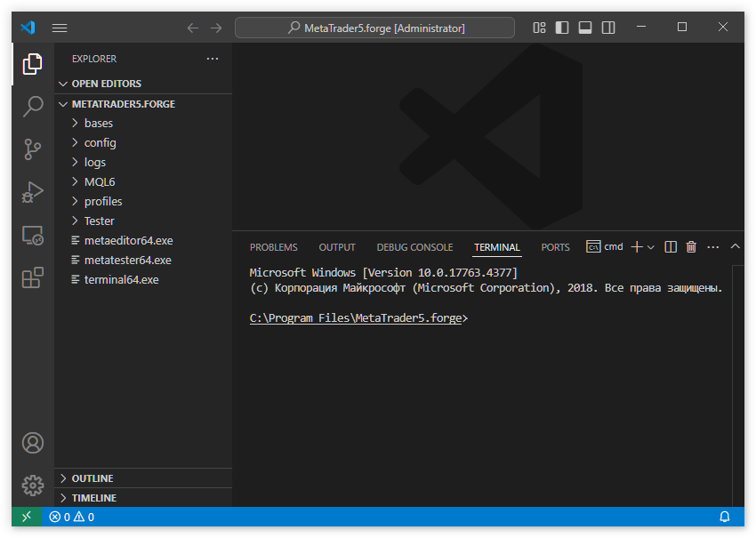Select terminal64.exe file
The height and width of the screenshot is (538, 756).
(143, 279)
